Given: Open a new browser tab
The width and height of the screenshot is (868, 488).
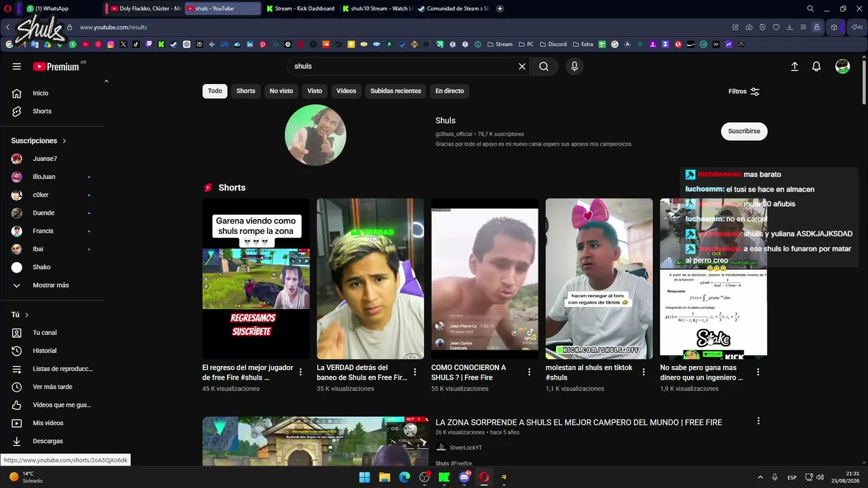Looking at the screenshot, I should [500, 9].
